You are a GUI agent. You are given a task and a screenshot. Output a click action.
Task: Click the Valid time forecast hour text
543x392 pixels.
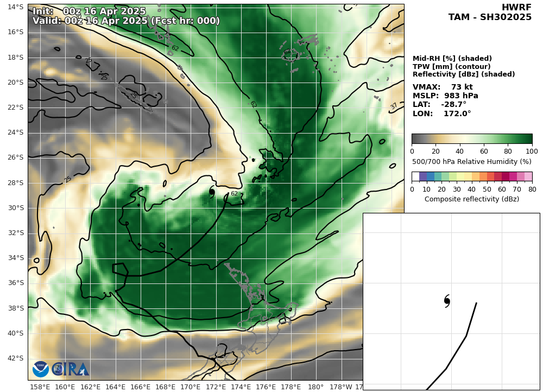pos(126,21)
